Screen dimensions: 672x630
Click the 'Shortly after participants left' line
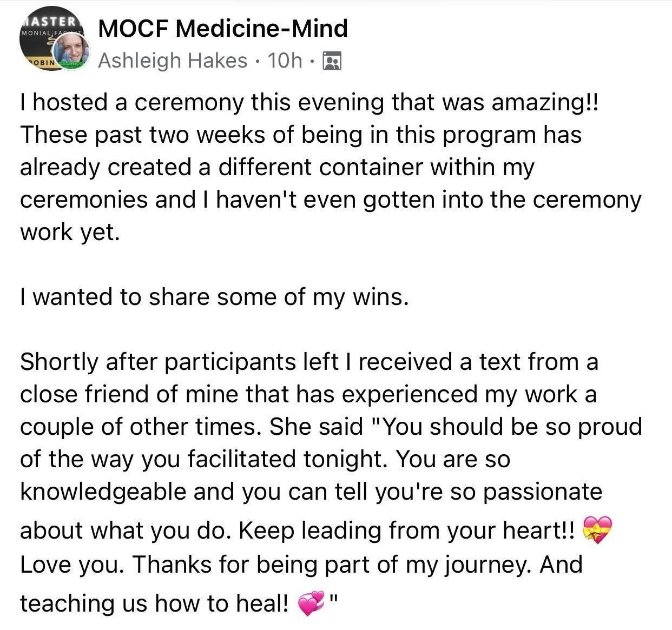tap(309, 362)
